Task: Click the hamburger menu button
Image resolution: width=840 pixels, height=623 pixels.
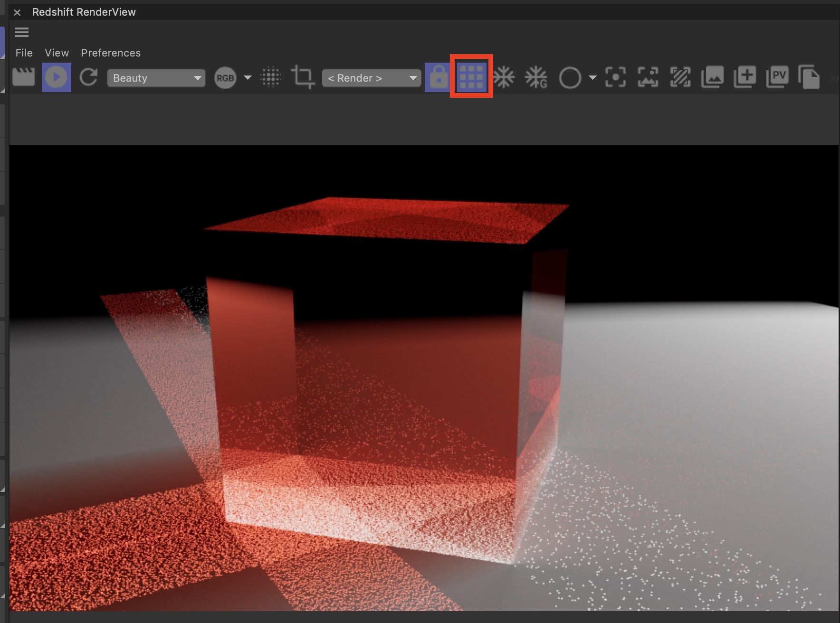Action: point(22,32)
